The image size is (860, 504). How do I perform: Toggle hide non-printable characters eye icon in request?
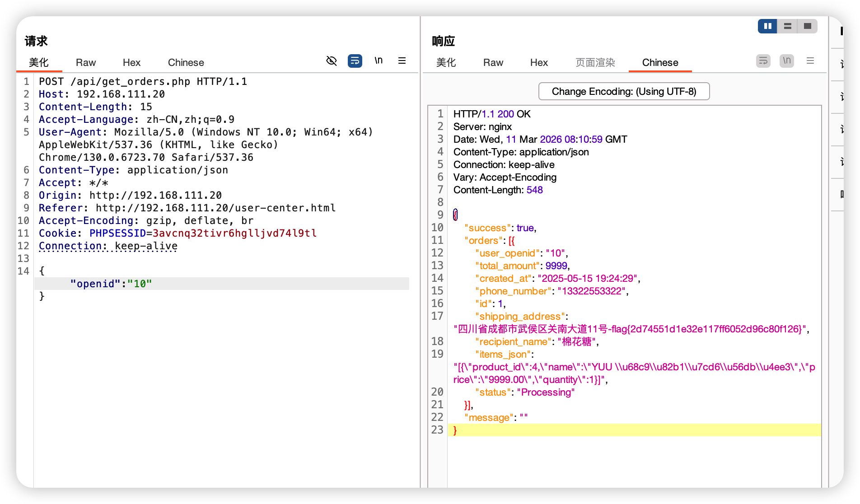pos(332,61)
